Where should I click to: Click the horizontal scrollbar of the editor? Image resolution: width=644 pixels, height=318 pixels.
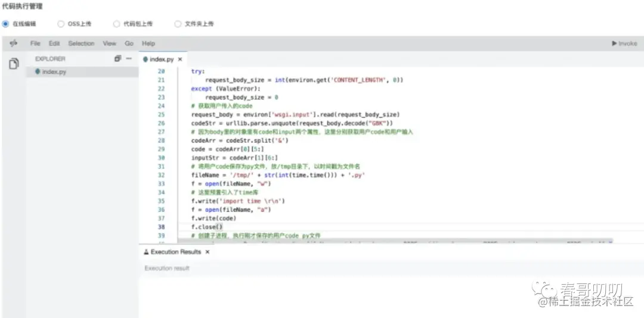click(x=394, y=241)
